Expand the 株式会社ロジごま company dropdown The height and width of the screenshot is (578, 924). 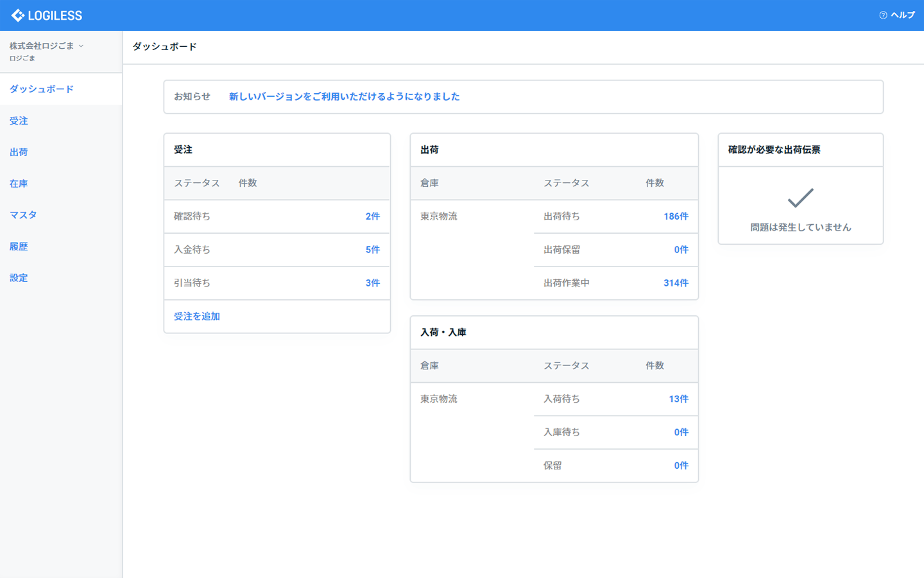pyautogui.click(x=46, y=46)
